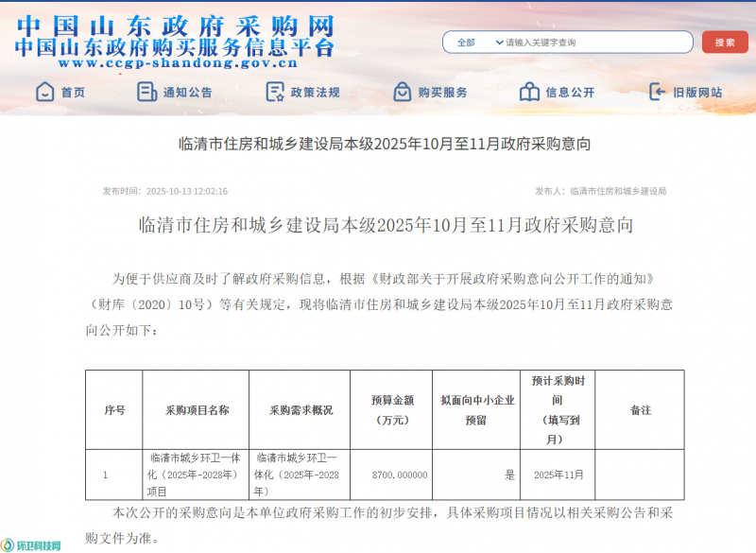Screen dimensions: 756x553
Task: Open the 信息公开 navigation label
Action: click(570, 93)
